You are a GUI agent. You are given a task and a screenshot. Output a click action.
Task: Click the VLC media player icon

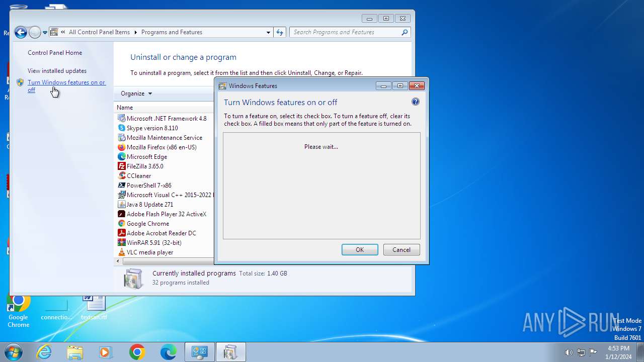pos(121,252)
